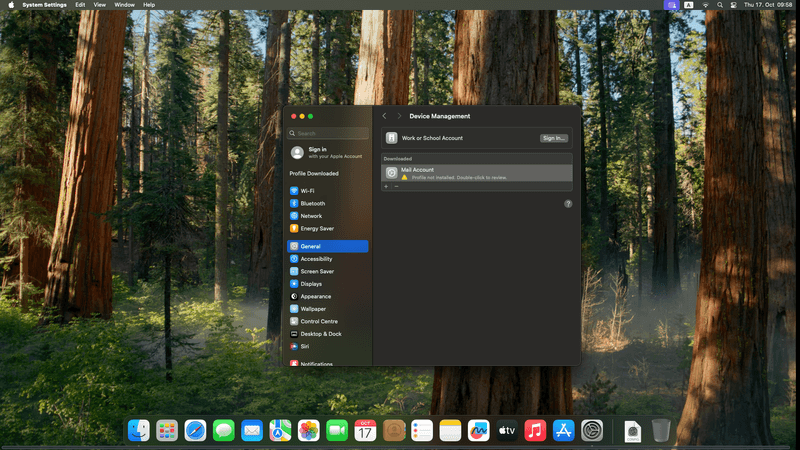The width and height of the screenshot is (800, 450).
Task: Click the Search field in sidebar
Action: pyautogui.click(x=328, y=133)
